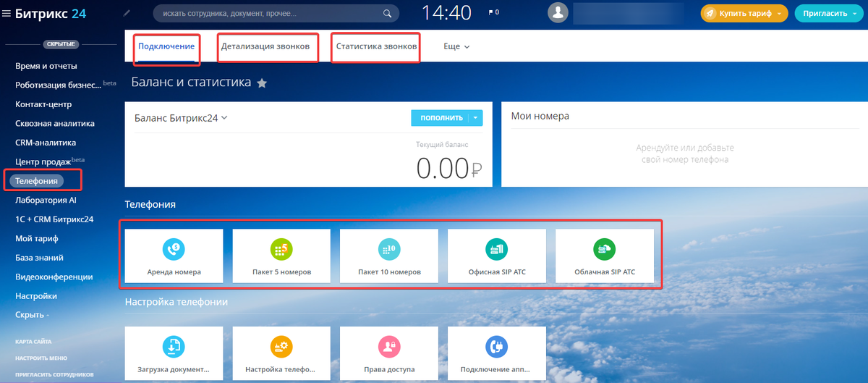Click the pencil edit icon beside the logo
The width and height of the screenshot is (868, 383).
(x=128, y=12)
